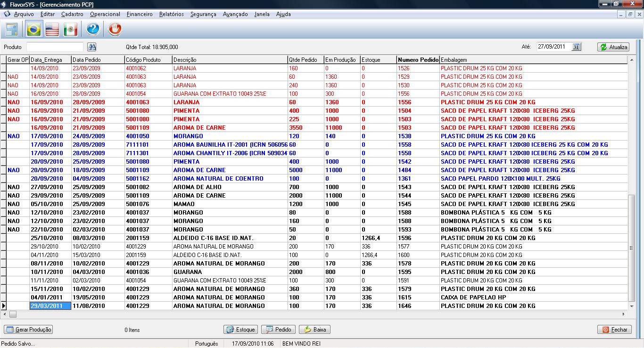The height and width of the screenshot is (348, 644).
Task: Click the Qtde Total 18.905,000 label
Action: click(152, 47)
